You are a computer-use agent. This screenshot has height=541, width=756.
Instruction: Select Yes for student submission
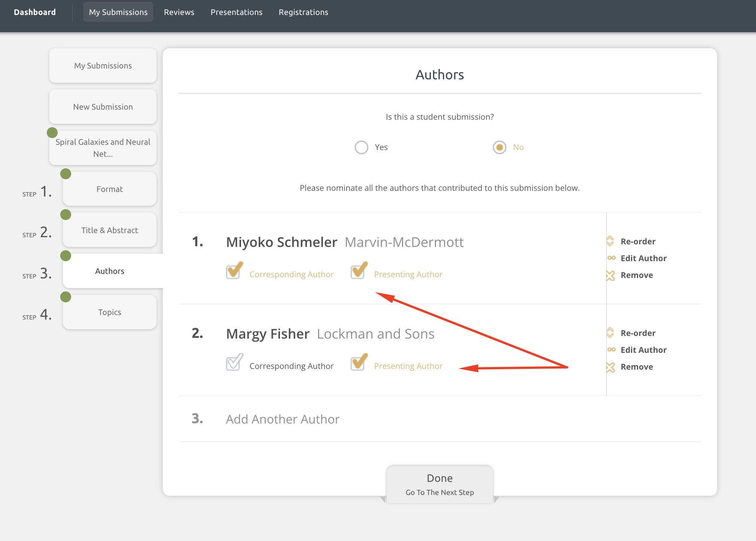coord(362,147)
